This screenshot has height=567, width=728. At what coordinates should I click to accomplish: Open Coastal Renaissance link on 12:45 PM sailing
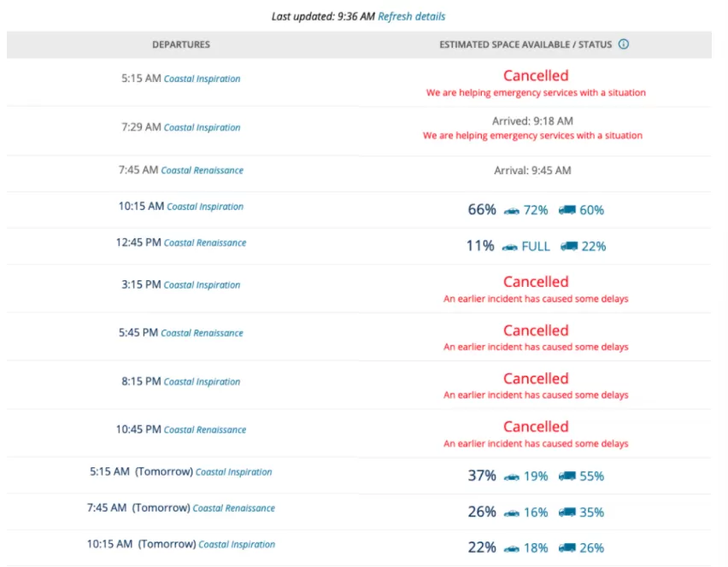point(205,243)
